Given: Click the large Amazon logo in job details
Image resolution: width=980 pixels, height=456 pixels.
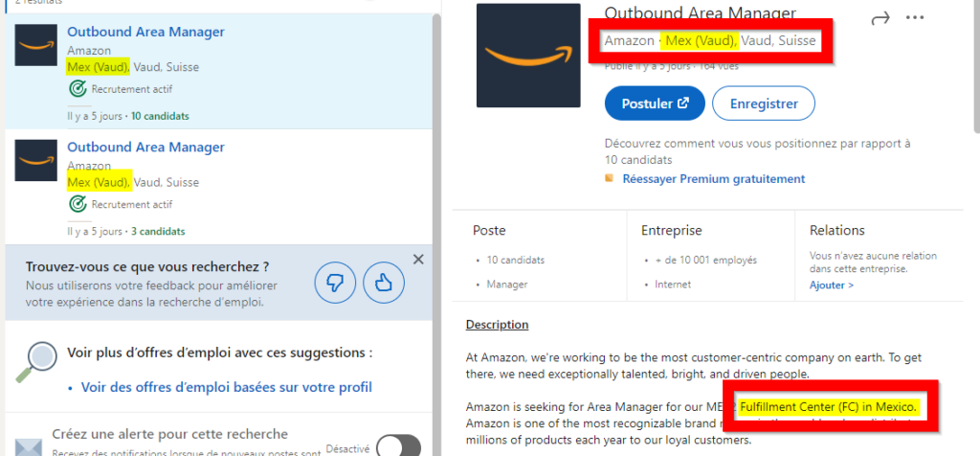Looking at the screenshot, I should [x=528, y=56].
